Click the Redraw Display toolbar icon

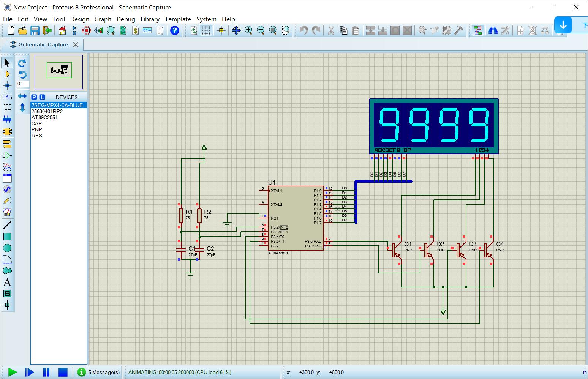click(194, 30)
